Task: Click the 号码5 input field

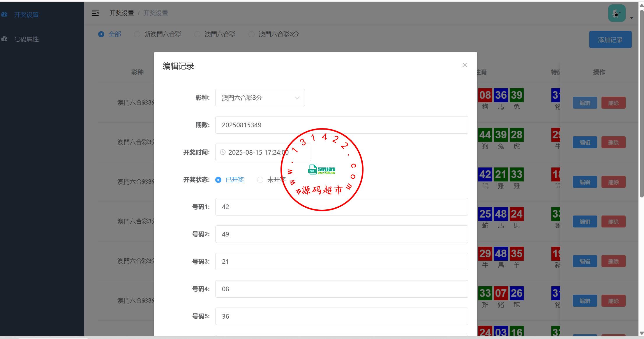Action: pos(342,316)
